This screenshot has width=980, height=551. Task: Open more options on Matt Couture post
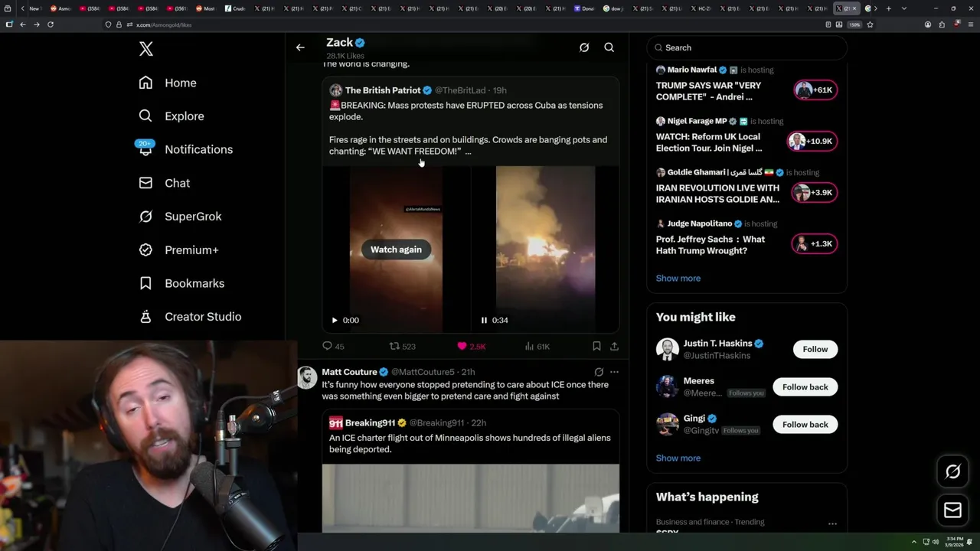click(x=614, y=372)
